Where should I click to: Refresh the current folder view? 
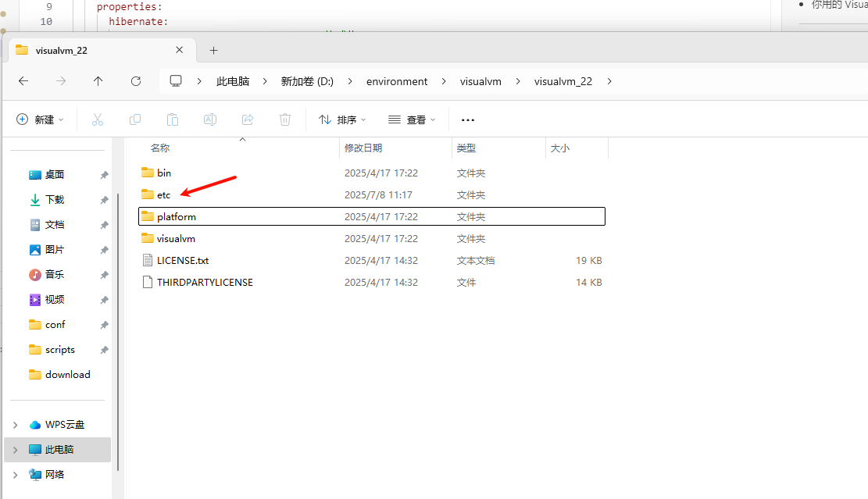tap(136, 81)
